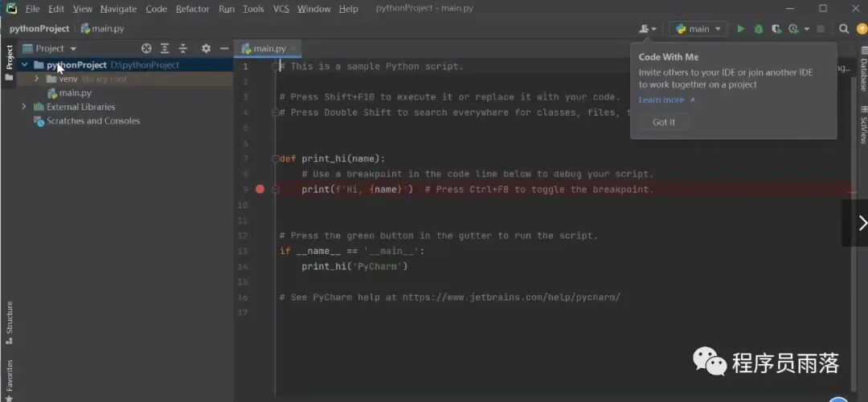Click the pythonProject folder icon in tree
This screenshot has width=868, height=402.
point(39,65)
